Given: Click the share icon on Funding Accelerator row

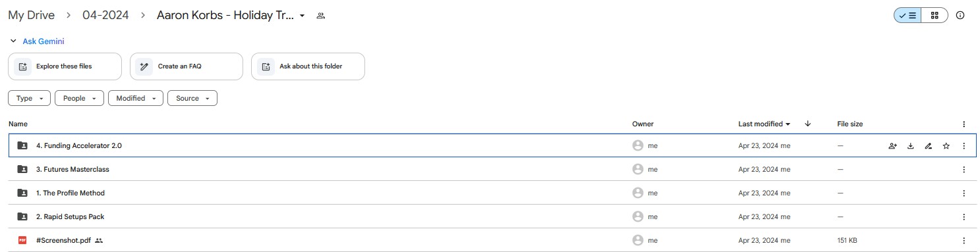Looking at the screenshot, I should [892, 146].
